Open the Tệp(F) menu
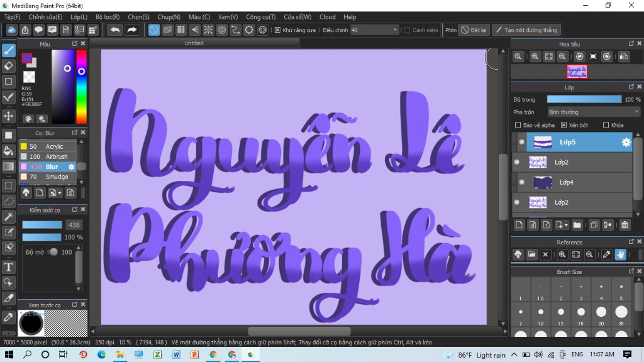The height and width of the screenshot is (362, 644). coord(12,17)
